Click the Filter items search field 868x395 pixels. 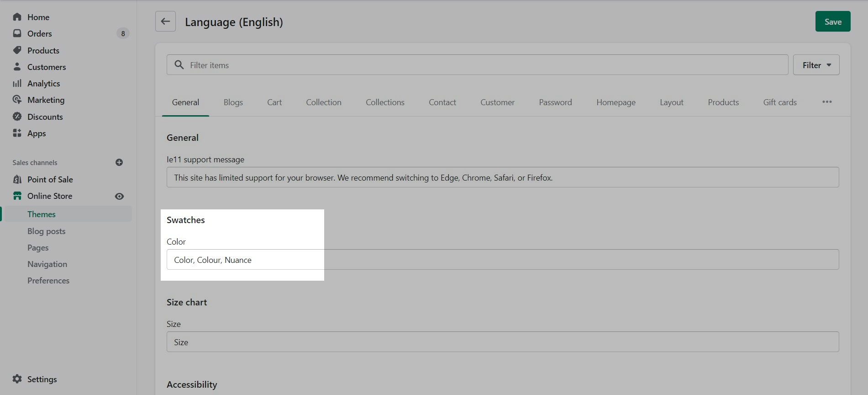coord(484,65)
